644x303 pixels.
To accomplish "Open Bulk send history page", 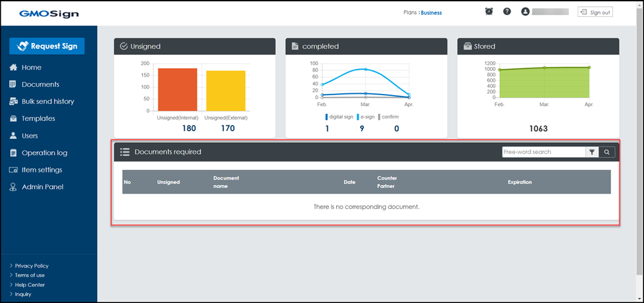I will coord(48,101).
